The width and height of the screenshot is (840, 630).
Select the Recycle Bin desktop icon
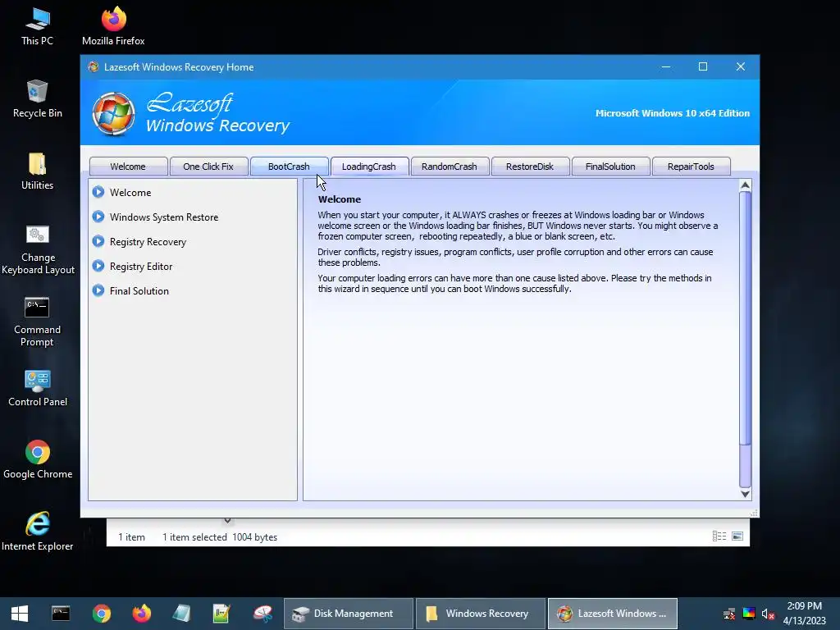tap(37, 98)
